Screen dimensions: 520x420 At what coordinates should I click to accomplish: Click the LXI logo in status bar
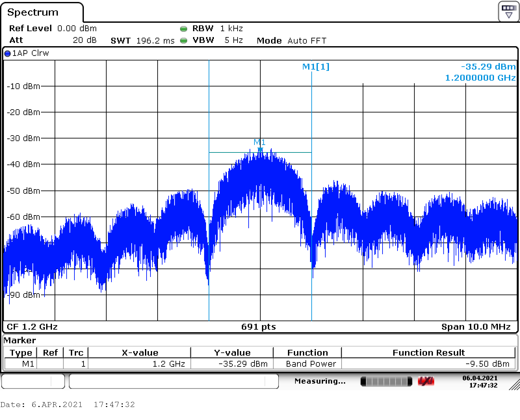tap(426, 381)
